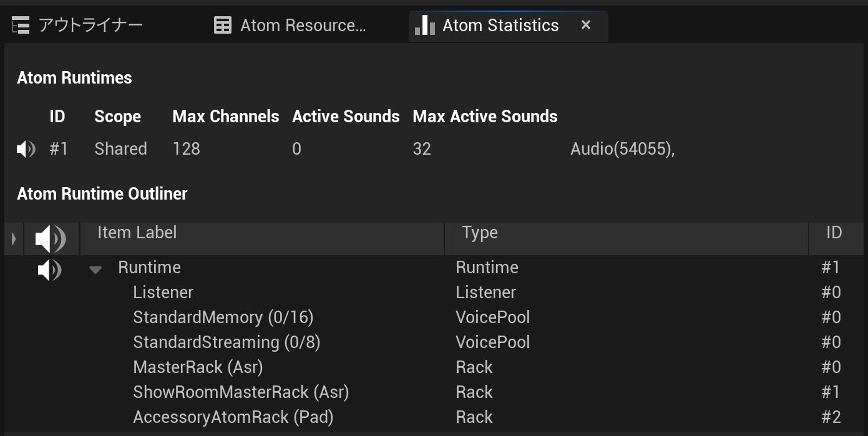This screenshot has height=436, width=868.
Task: Click the ID column header in outliner
Action: click(x=834, y=233)
